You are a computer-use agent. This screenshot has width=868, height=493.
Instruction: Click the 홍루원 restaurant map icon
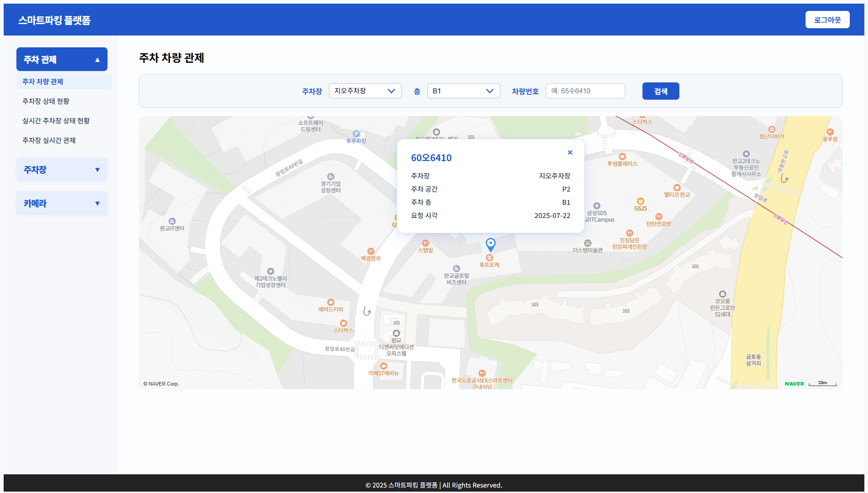[830, 132]
